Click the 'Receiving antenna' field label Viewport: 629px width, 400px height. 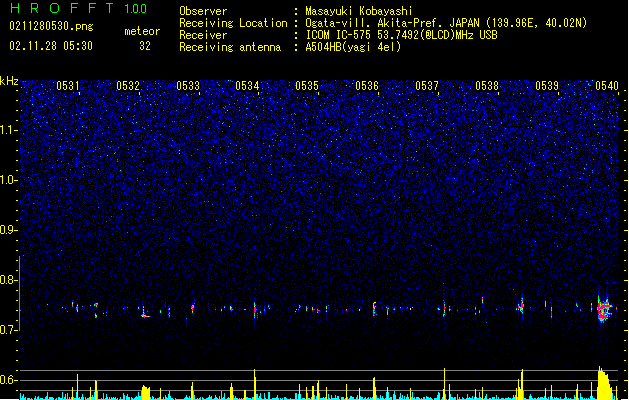[x=230, y=47]
